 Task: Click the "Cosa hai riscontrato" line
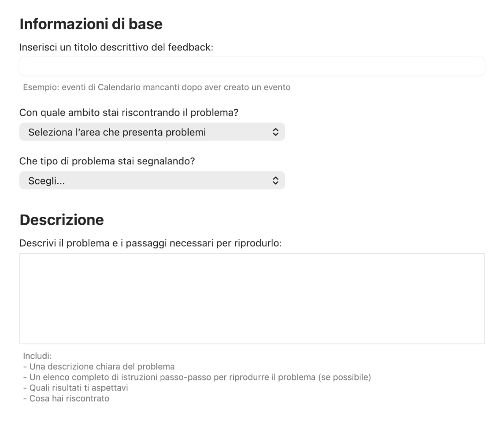click(x=66, y=399)
